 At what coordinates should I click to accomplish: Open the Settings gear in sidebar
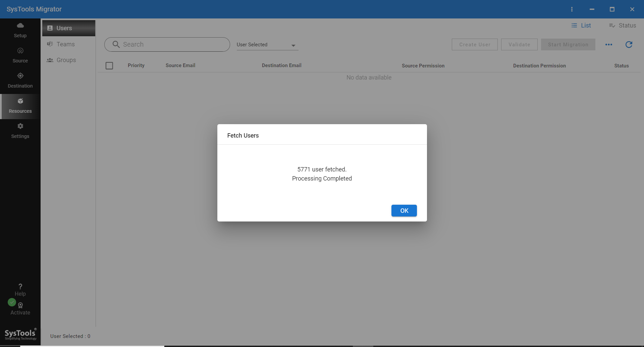tap(20, 127)
